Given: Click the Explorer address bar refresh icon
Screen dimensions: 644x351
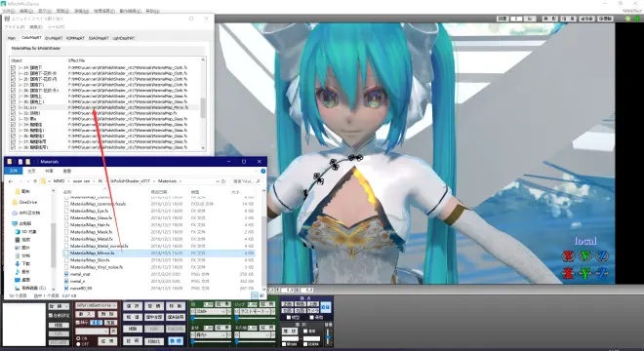Looking at the screenshot, I should point(223,181).
